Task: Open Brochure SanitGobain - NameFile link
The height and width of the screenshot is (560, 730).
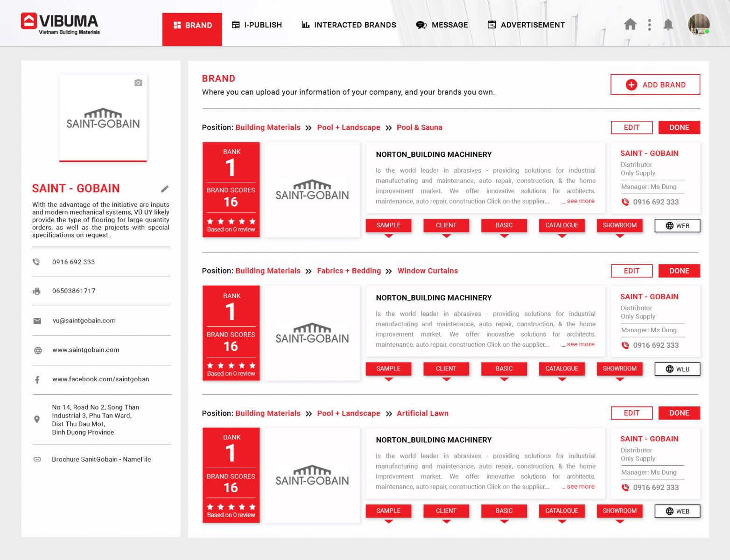Action: (101, 459)
